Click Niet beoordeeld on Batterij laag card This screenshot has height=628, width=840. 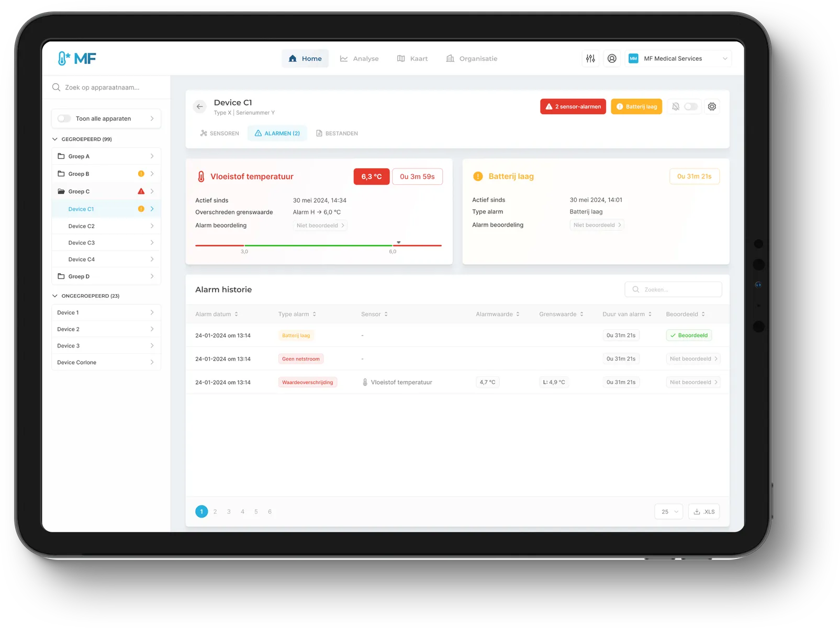pos(597,225)
